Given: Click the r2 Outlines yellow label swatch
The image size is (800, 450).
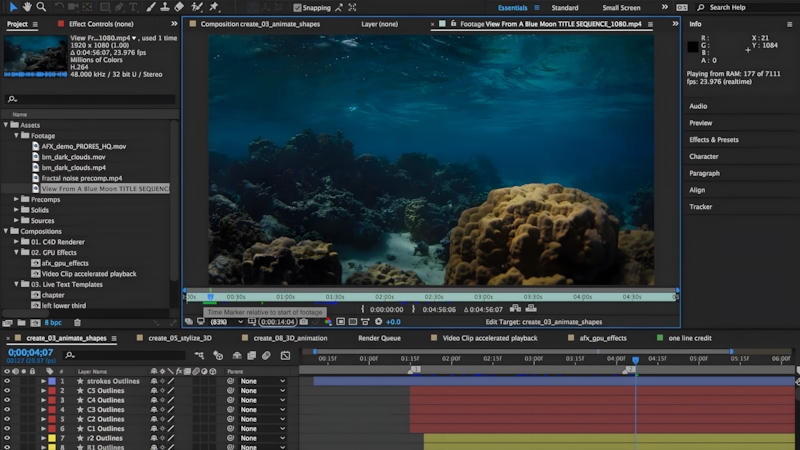Looking at the screenshot, I should [x=52, y=438].
